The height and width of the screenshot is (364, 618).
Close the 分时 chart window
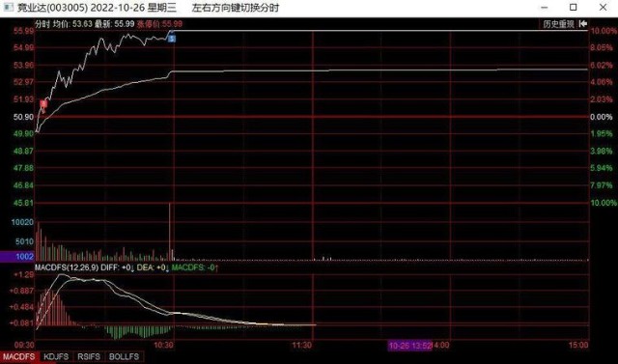click(x=603, y=8)
